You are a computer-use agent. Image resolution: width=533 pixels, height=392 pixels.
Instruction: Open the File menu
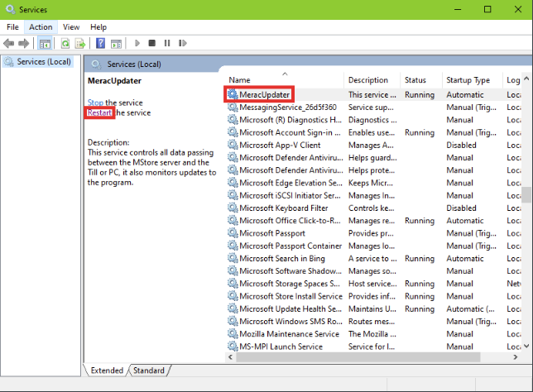coord(12,27)
